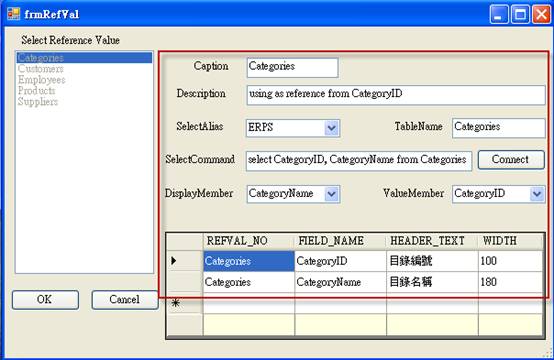
Task: Sort by HEADER_TEXT column header
Action: pyautogui.click(x=432, y=241)
